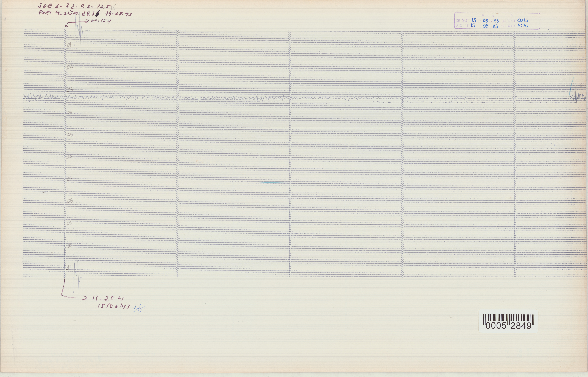Click the handwritten date "15/08/93" at the bottom
This screenshot has width=588, height=377.
pyautogui.click(x=114, y=306)
